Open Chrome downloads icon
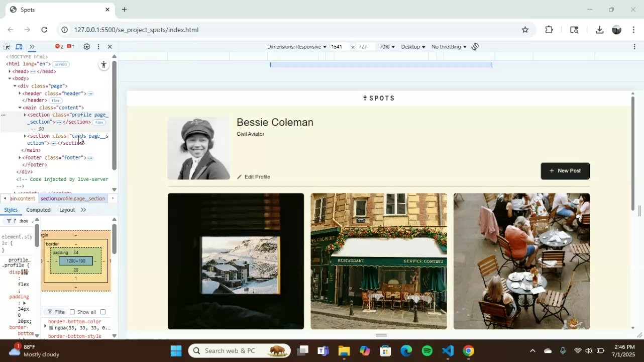This screenshot has width=644, height=362. (599, 30)
